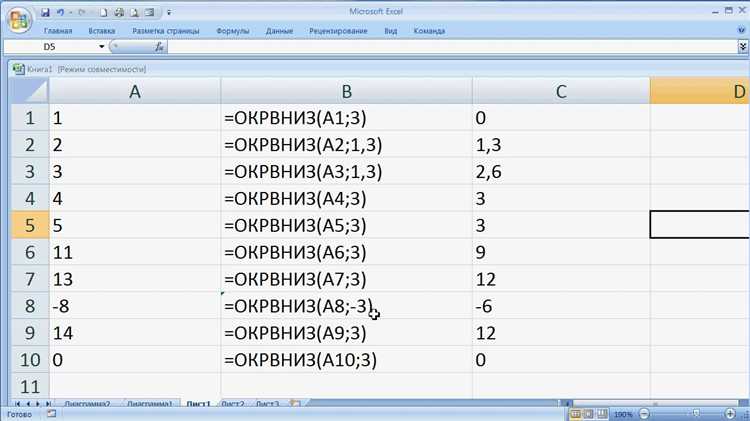750x421 pixels.
Task: Select cell B8 with formula =ОКРВНИЗ(A8;-3)
Action: pos(347,306)
